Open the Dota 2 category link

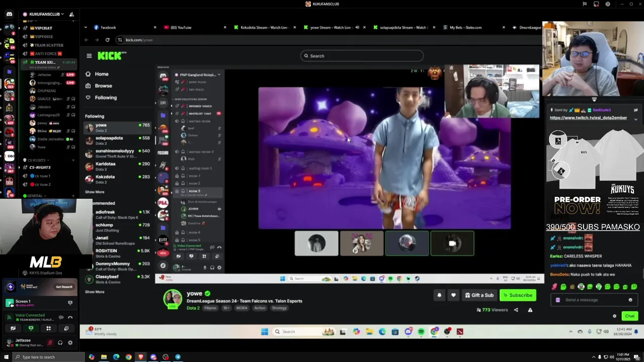tap(193, 308)
